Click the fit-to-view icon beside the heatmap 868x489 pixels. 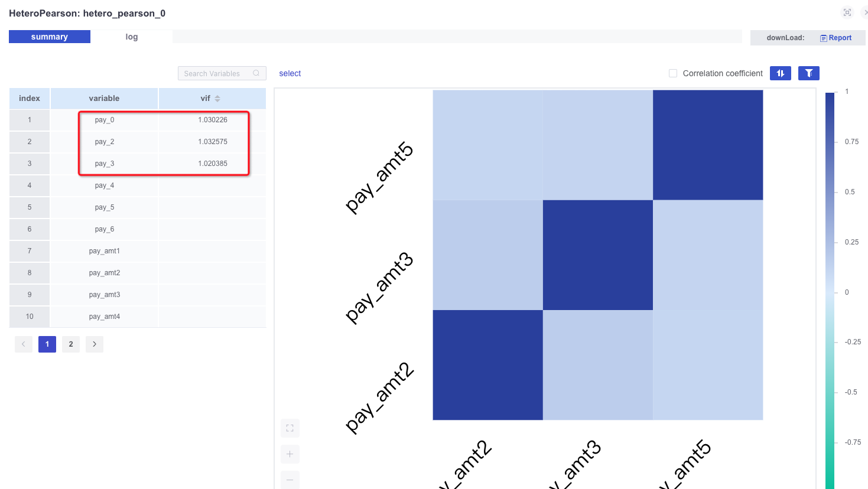[x=290, y=428]
